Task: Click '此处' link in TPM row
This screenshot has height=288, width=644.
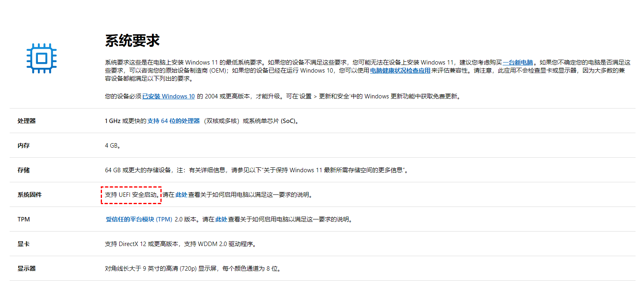Action: [221, 219]
